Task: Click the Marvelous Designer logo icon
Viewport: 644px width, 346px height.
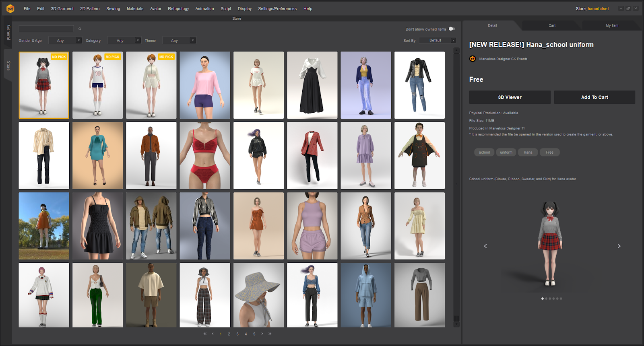Action: tap(10, 8)
